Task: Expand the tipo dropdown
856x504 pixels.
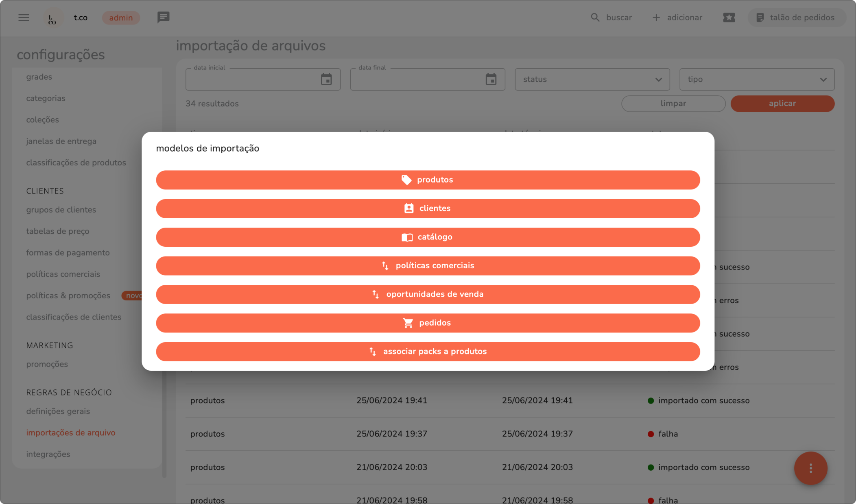Action: point(757,79)
